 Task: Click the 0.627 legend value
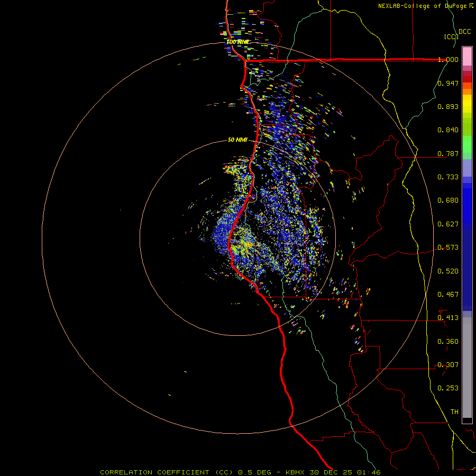(x=448, y=224)
